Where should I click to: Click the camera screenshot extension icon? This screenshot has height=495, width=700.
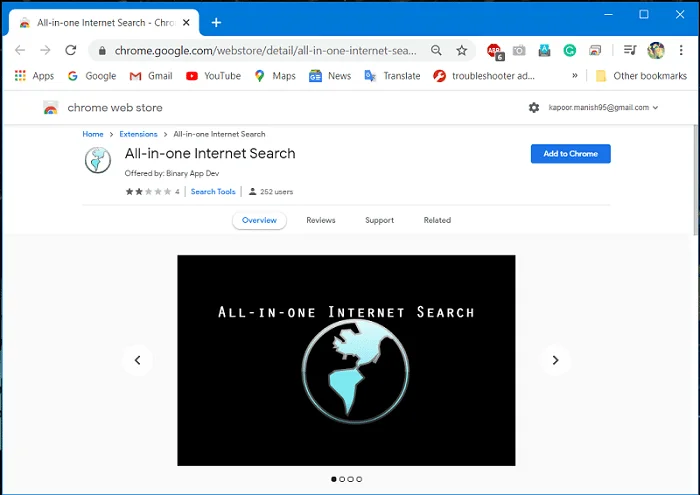(519, 50)
